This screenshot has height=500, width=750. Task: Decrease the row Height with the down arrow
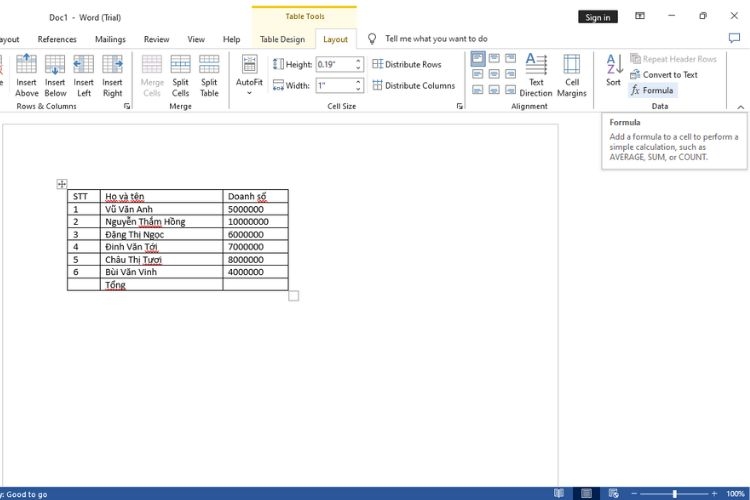[x=358, y=68]
